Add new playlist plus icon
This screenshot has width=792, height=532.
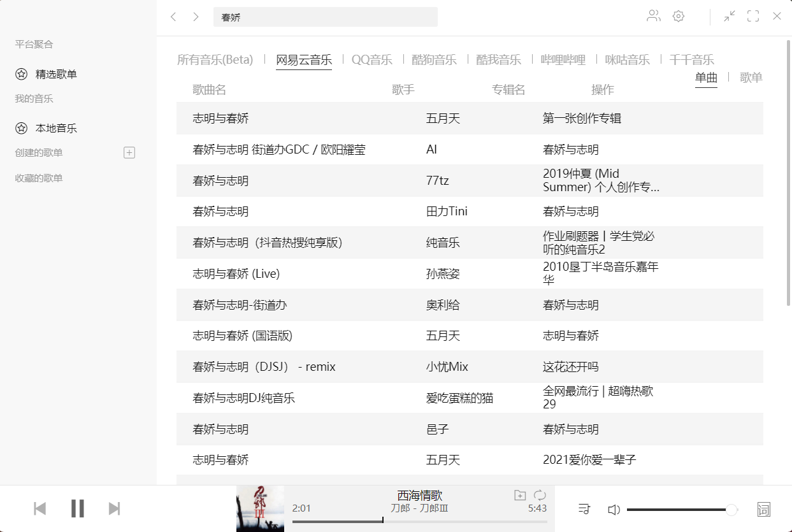[129, 152]
